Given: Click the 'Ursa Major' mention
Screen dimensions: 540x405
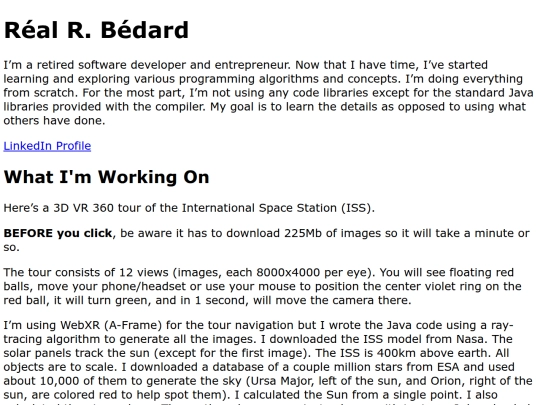Looking at the screenshot, I should tap(282, 381).
